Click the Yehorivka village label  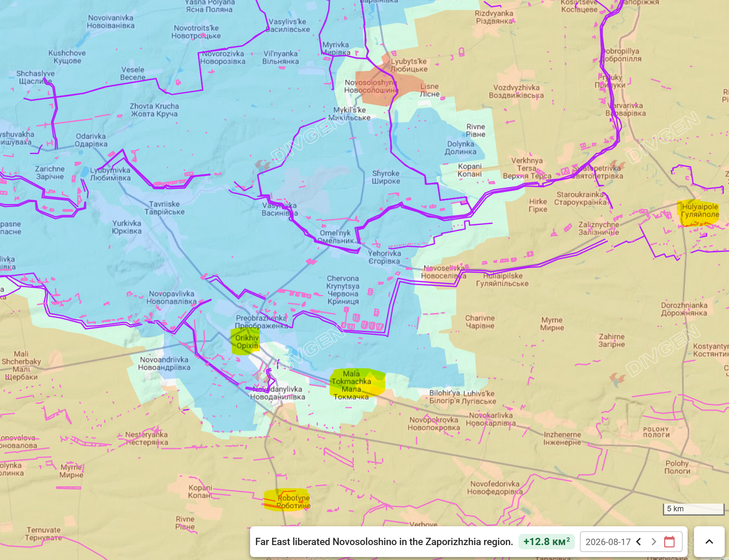(x=385, y=257)
